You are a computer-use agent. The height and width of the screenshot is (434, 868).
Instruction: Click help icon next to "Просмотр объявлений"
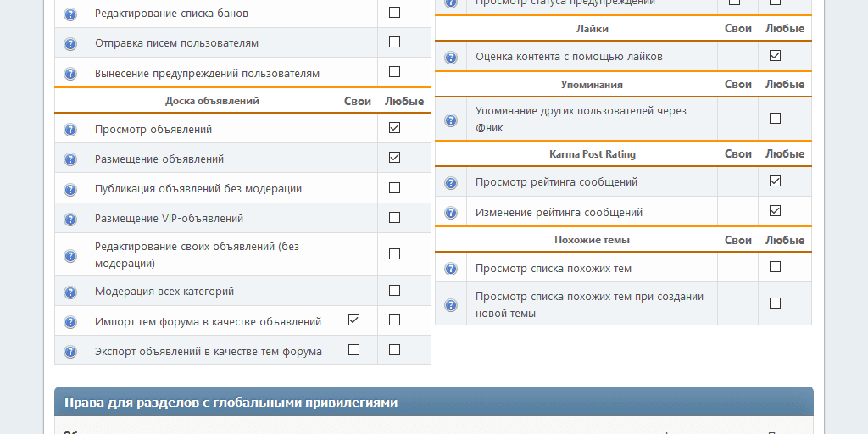[70, 130]
